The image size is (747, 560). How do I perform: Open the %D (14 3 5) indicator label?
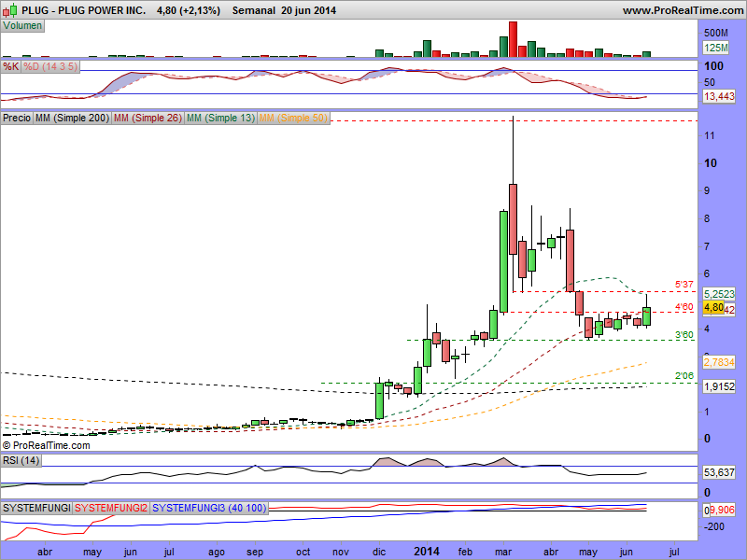50,66
